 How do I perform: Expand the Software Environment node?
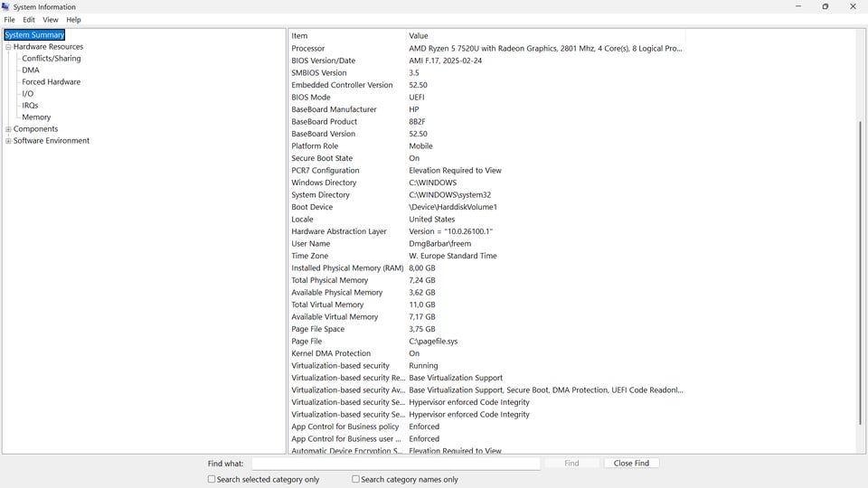(8, 141)
